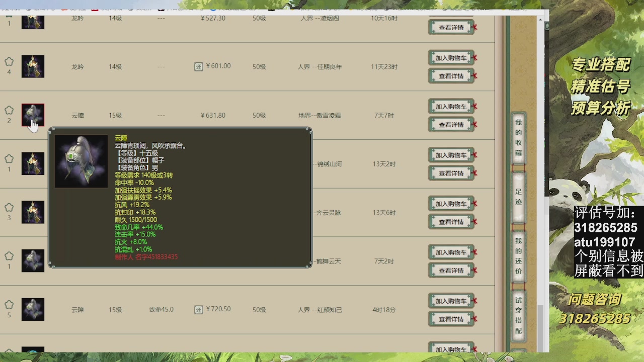Open 查看详情 for the 锦绣山河 listing
Screen dimensions: 644x362
pos(451,173)
